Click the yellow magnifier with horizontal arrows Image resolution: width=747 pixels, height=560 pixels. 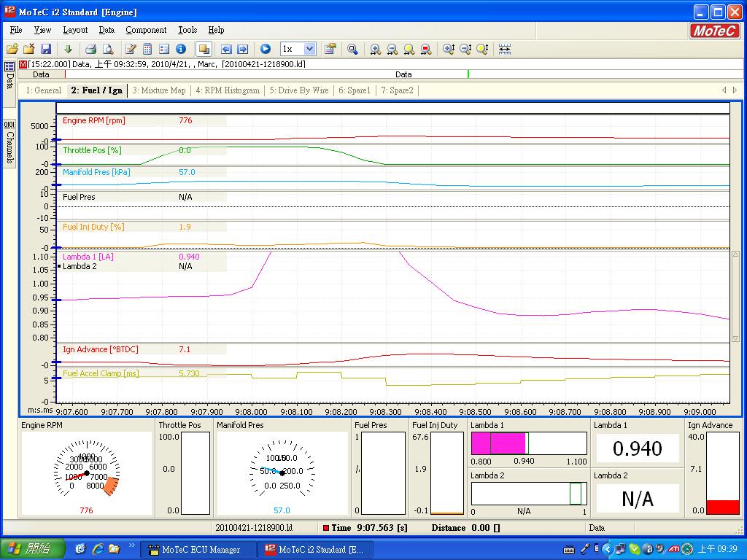click(x=409, y=49)
